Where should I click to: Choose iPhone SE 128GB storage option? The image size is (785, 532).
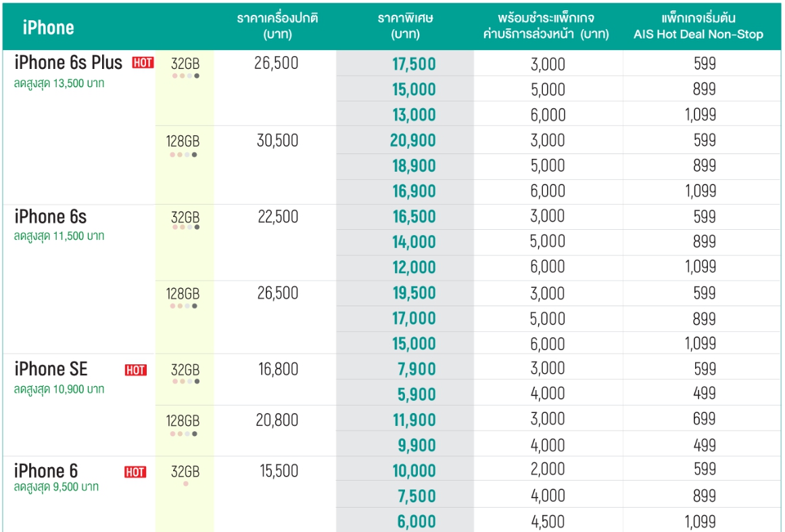coord(183,420)
